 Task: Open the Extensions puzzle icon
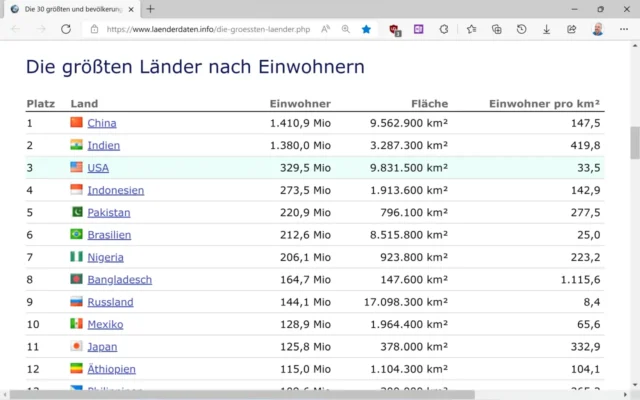(x=444, y=30)
